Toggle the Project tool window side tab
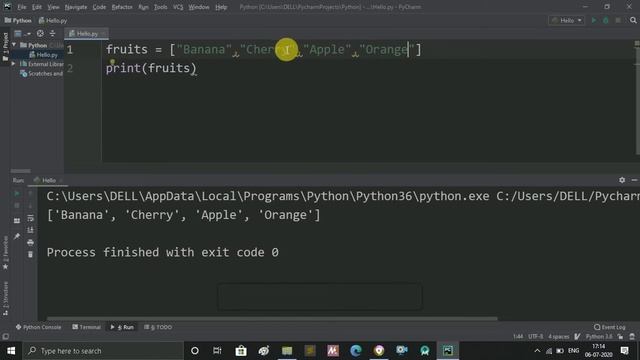The image size is (640, 360). (5, 47)
